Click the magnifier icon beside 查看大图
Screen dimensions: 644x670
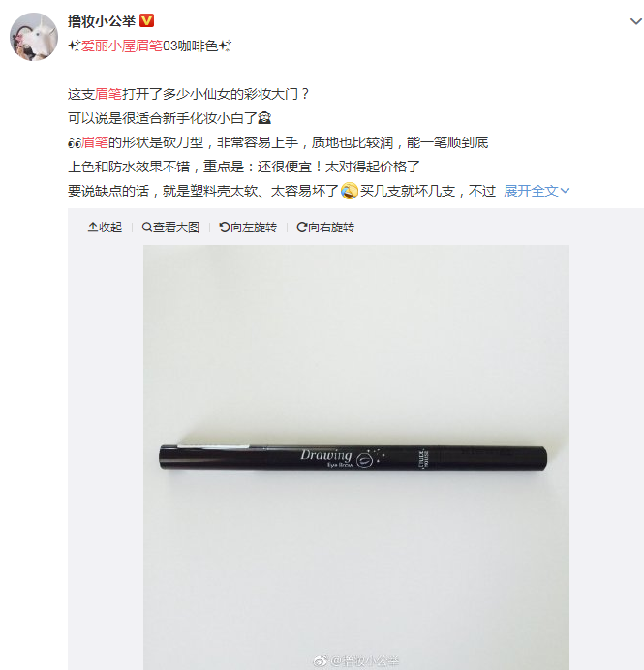pos(146,228)
